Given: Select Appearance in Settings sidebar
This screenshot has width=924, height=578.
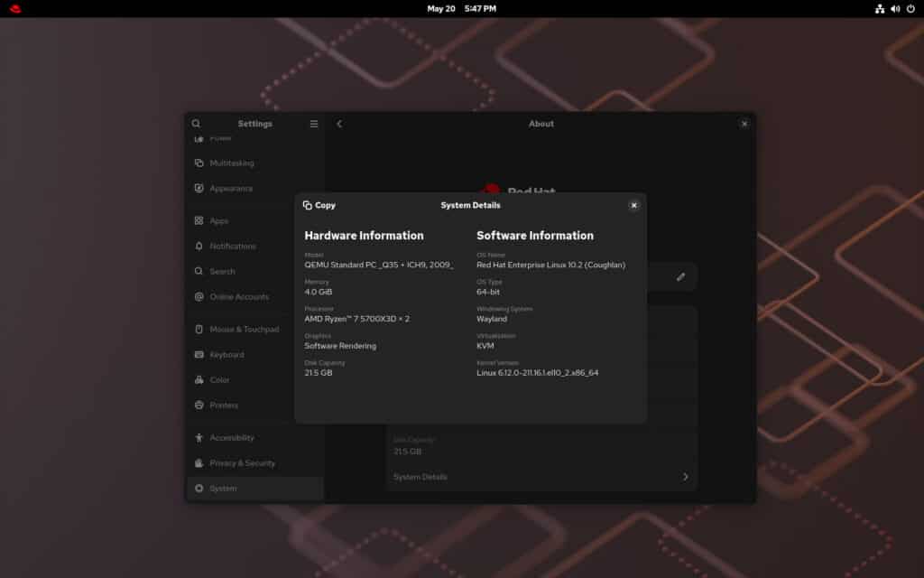Looking at the screenshot, I should 255,188.
